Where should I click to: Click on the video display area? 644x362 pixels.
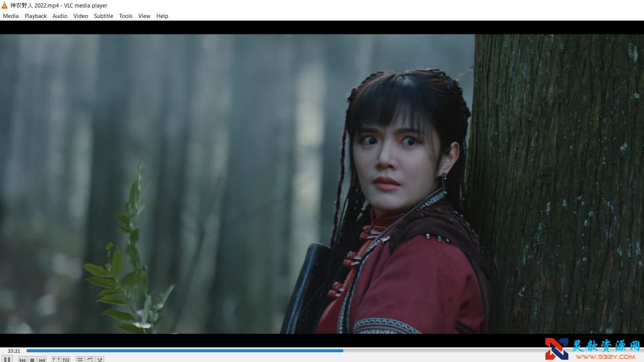coord(322,184)
